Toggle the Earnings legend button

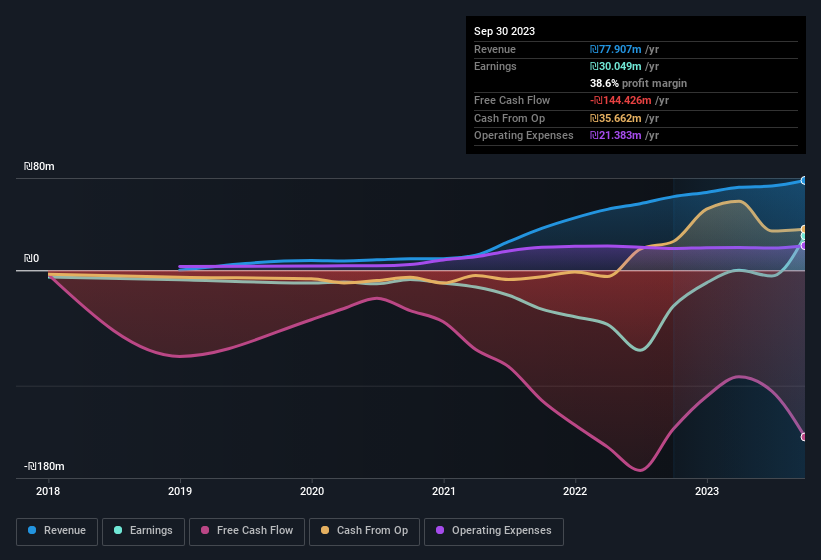143,531
